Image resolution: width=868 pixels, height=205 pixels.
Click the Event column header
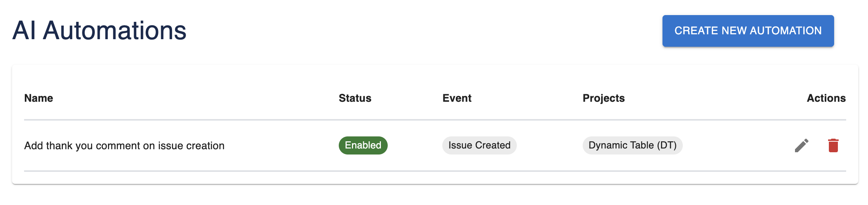457,98
